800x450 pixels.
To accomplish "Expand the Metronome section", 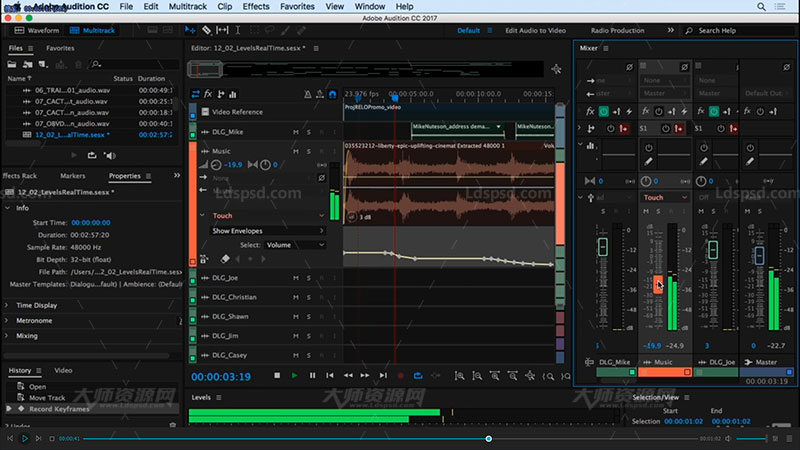I will pyautogui.click(x=7, y=320).
